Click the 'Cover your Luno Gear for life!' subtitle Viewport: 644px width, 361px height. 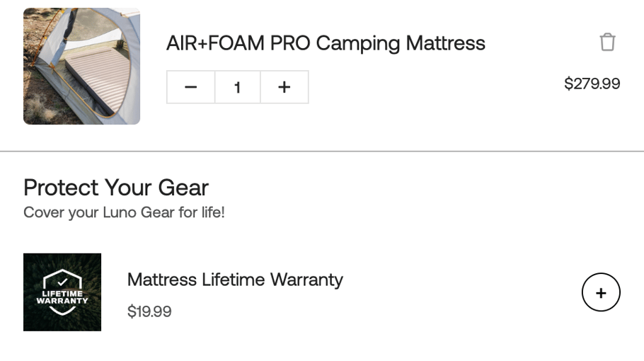tap(124, 212)
